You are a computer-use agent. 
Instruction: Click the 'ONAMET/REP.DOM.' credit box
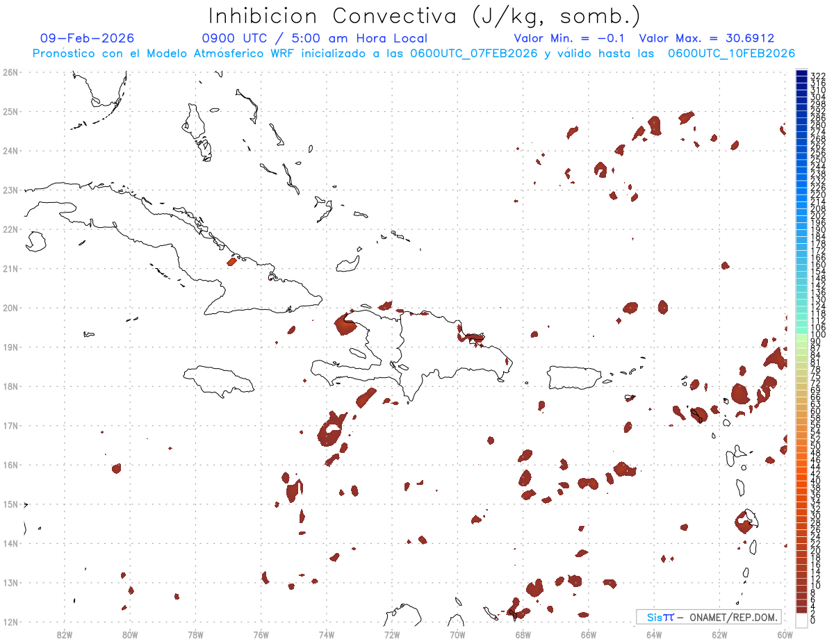point(708,617)
